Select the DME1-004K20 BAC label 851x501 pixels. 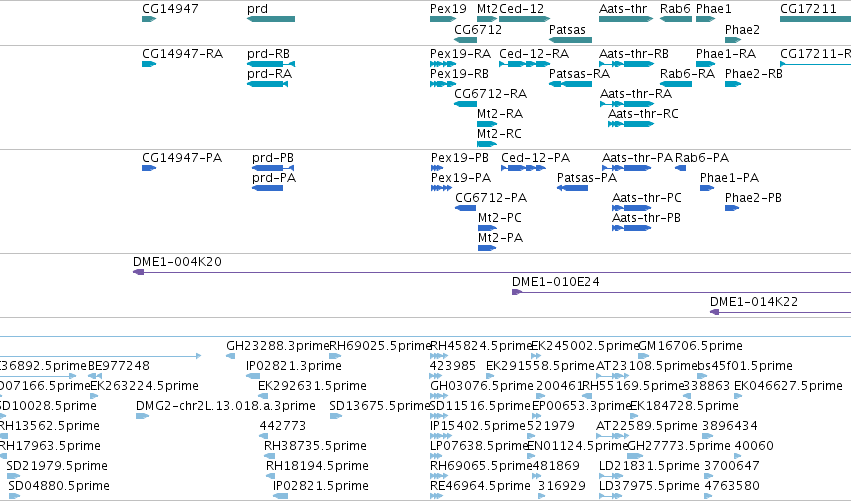177,262
